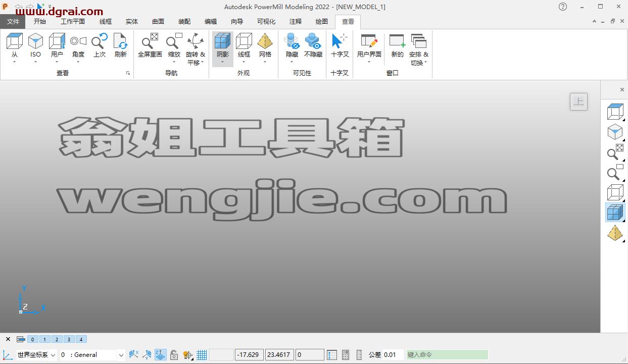Expand the 旋转 & 平移 dropdown arrow
This screenshot has height=364, width=628.
(202, 63)
